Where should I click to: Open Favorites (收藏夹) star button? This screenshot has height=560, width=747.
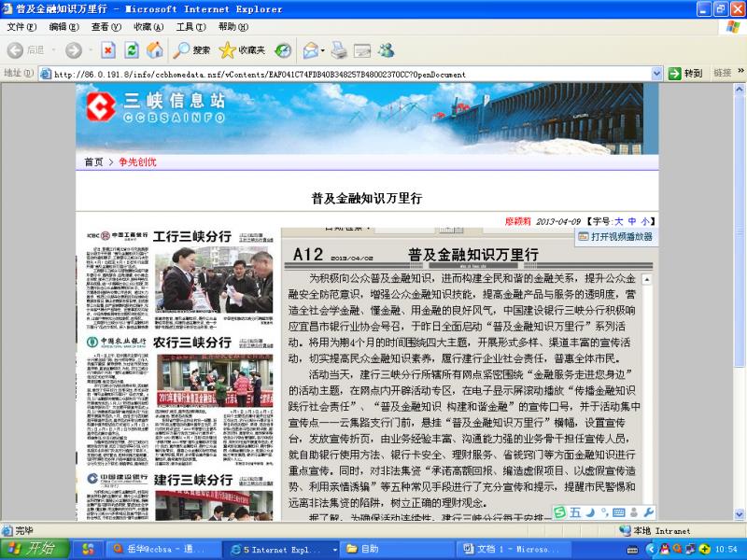(x=242, y=50)
